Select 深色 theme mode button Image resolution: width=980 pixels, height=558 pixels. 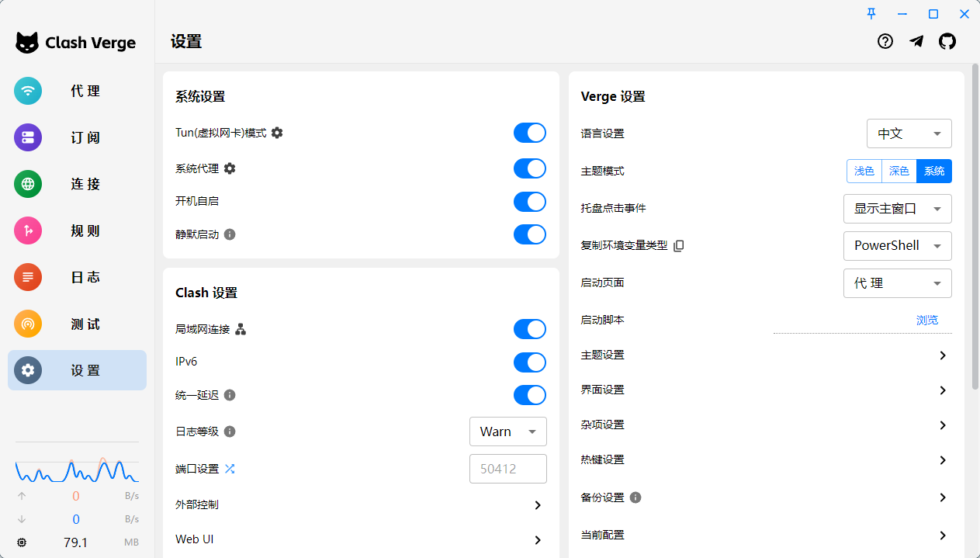point(899,171)
